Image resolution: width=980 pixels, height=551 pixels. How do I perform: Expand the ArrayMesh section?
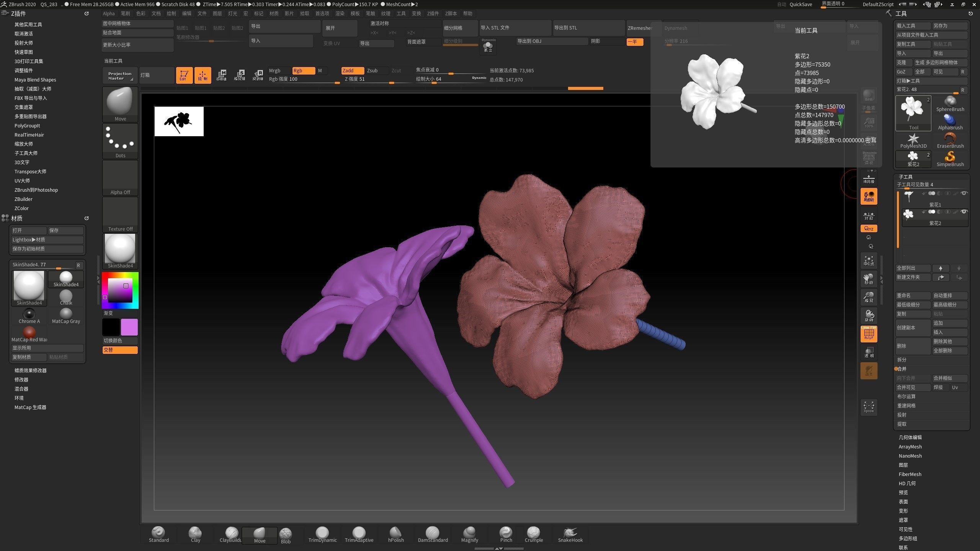[x=910, y=447]
